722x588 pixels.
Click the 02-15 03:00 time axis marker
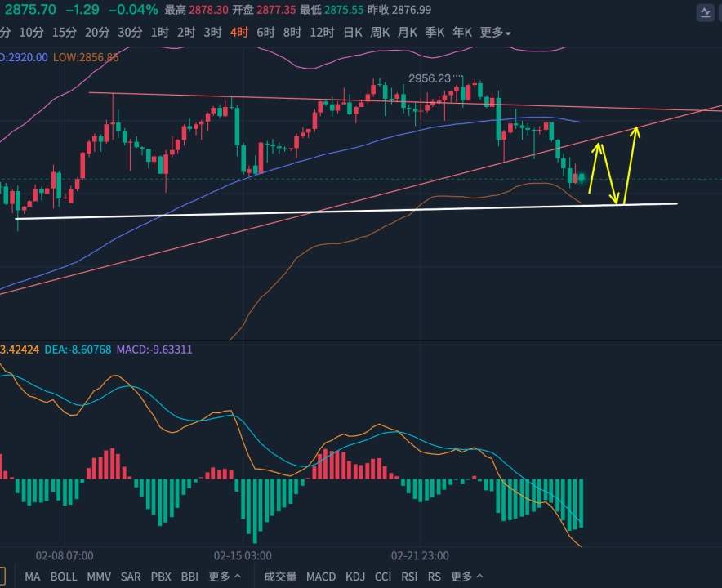tap(243, 556)
